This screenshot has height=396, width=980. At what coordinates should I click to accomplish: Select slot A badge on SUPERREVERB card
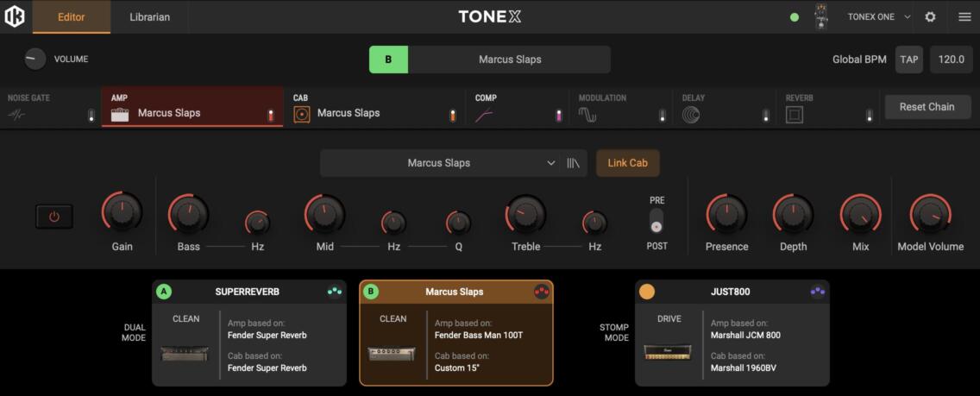click(x=164, y=292)
